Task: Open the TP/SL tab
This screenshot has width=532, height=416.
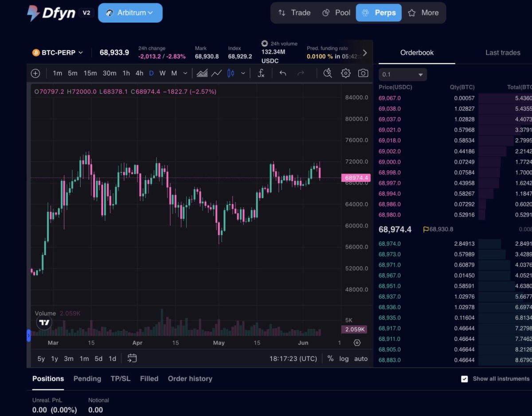Action: click(120, 379)
